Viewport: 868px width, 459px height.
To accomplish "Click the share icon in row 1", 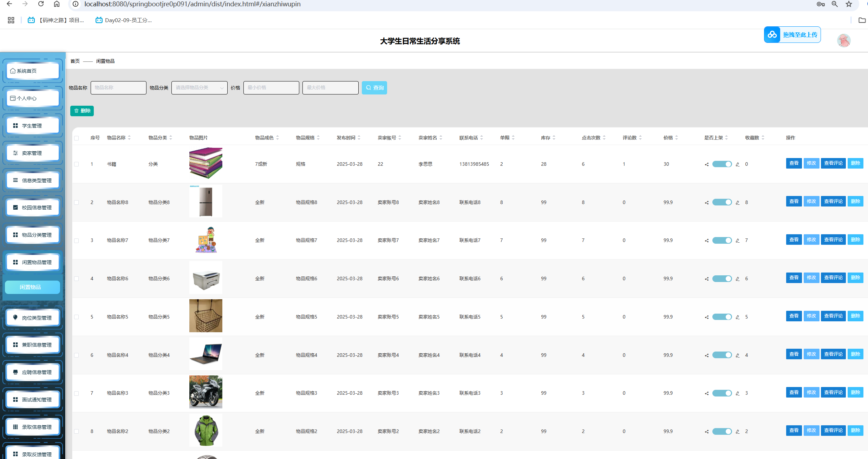I will click(x=706, y=164).
